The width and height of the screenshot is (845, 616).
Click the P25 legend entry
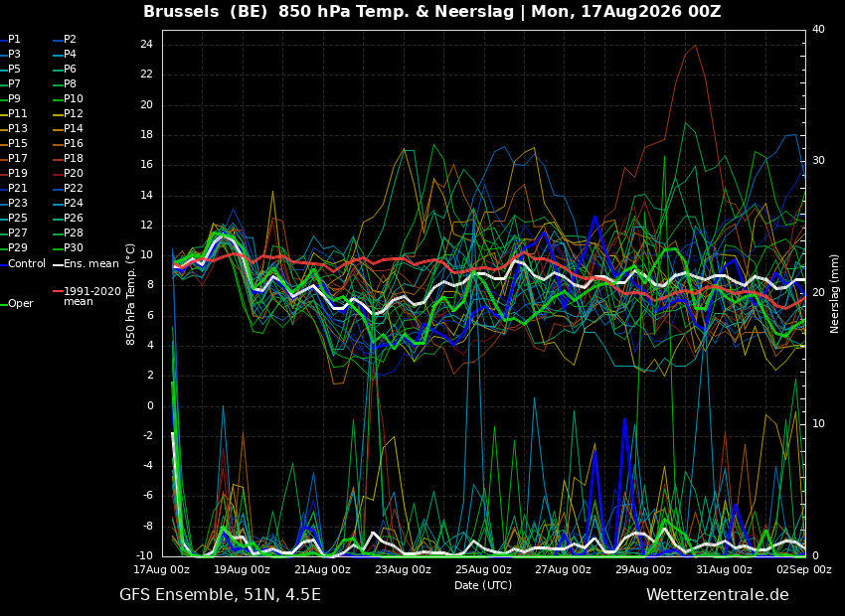tap(14, 218)
